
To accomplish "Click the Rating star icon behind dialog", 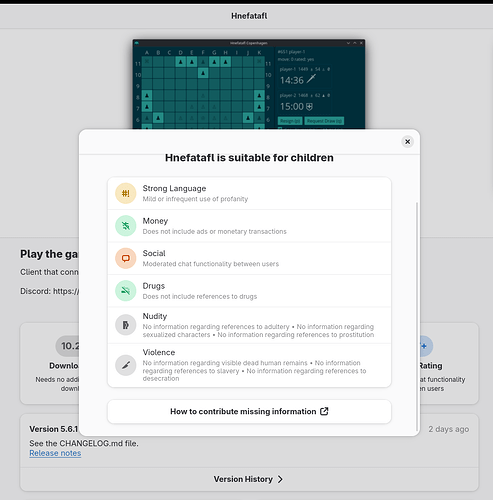I will [426, 346].
